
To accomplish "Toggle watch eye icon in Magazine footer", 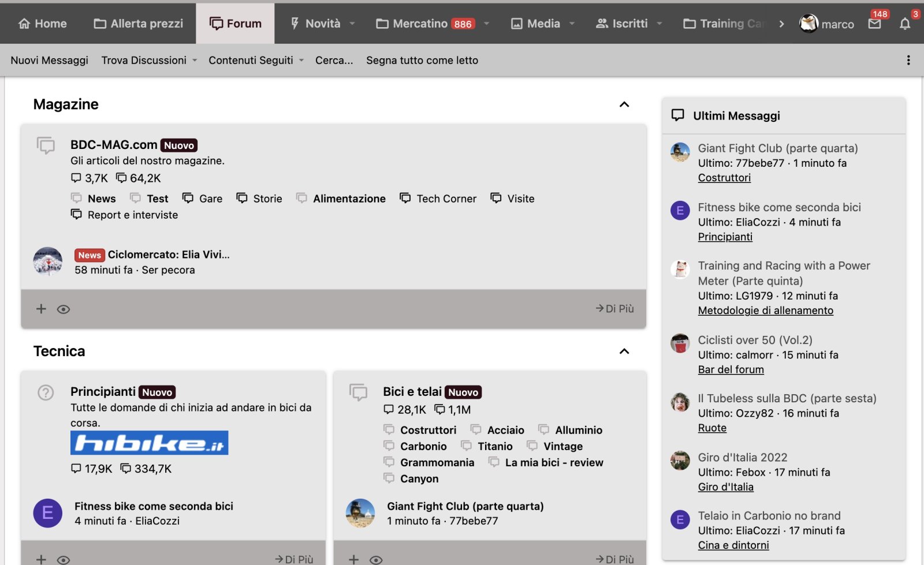I will pyautogui.click(x=64, y=309).
